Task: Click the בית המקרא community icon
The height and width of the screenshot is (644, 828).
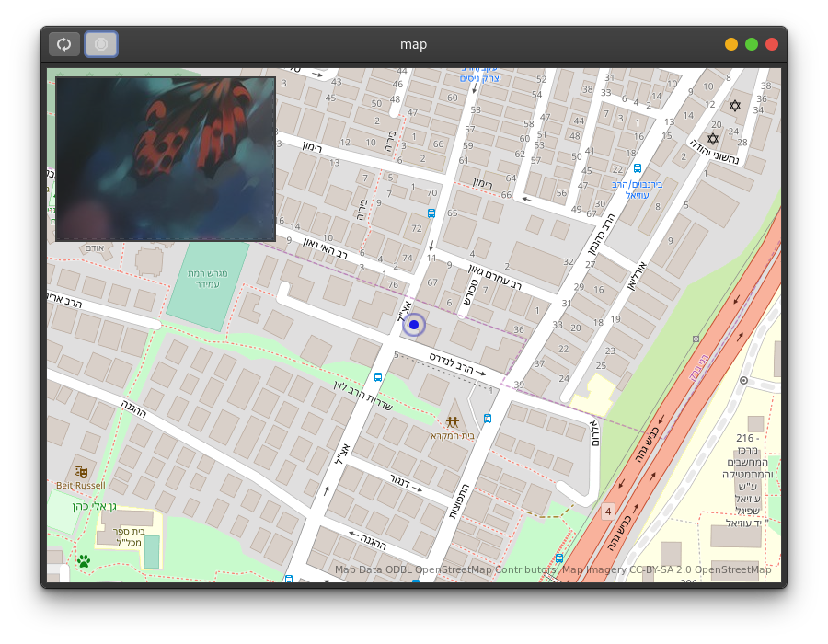Action: pyautogui.click(x=452, y=422)
